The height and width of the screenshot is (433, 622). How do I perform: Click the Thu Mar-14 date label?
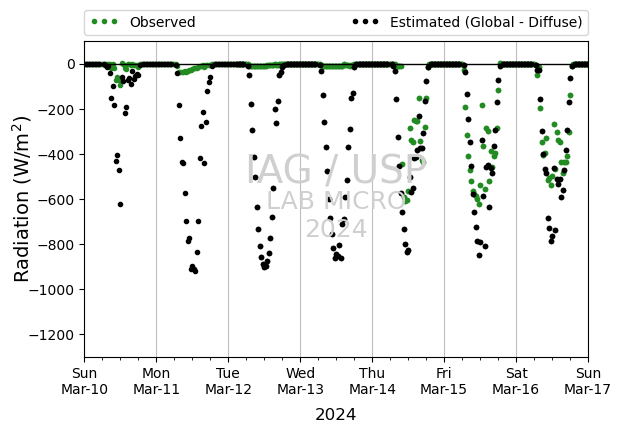tap(372, 381)
